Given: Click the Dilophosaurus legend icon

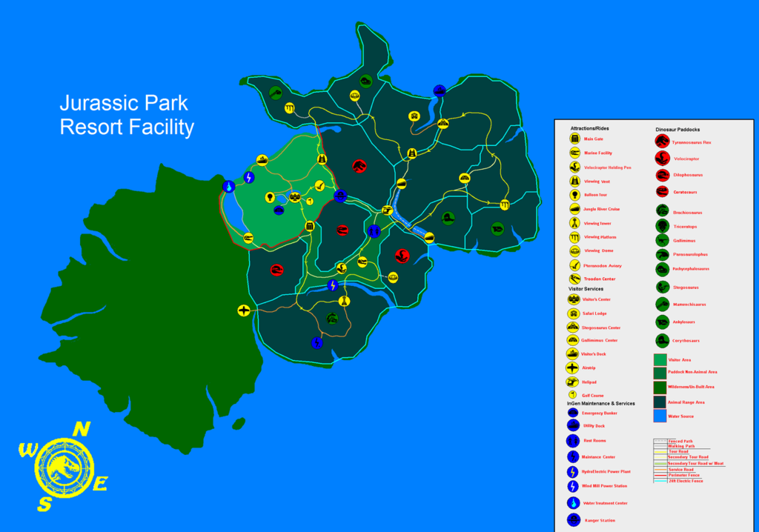Looking at the screenshot, I should tap(663, 176).
